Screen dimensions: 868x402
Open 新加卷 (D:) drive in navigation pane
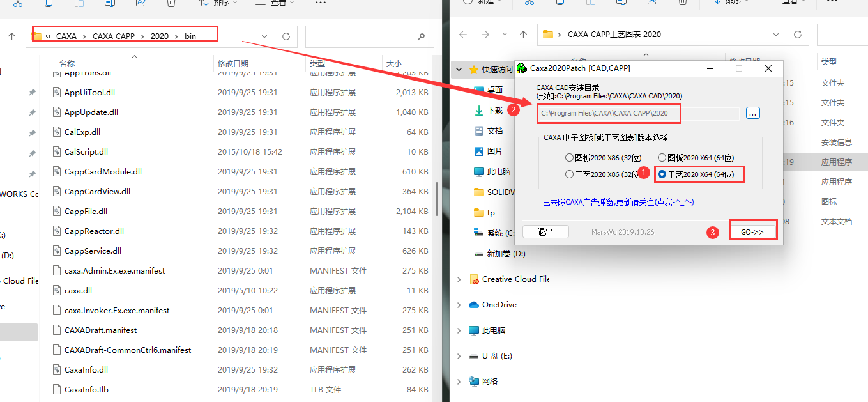click(x=506, y=253)
